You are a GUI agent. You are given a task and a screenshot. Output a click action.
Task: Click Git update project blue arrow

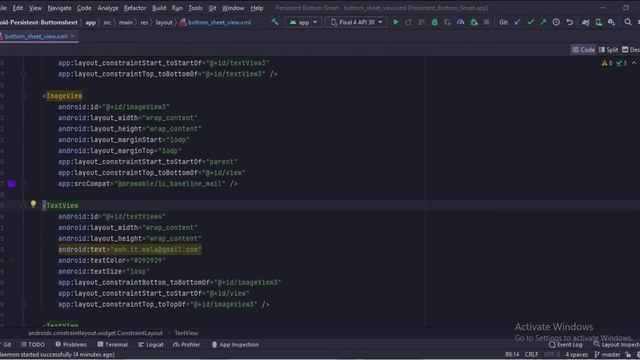[x=517, y=22]
